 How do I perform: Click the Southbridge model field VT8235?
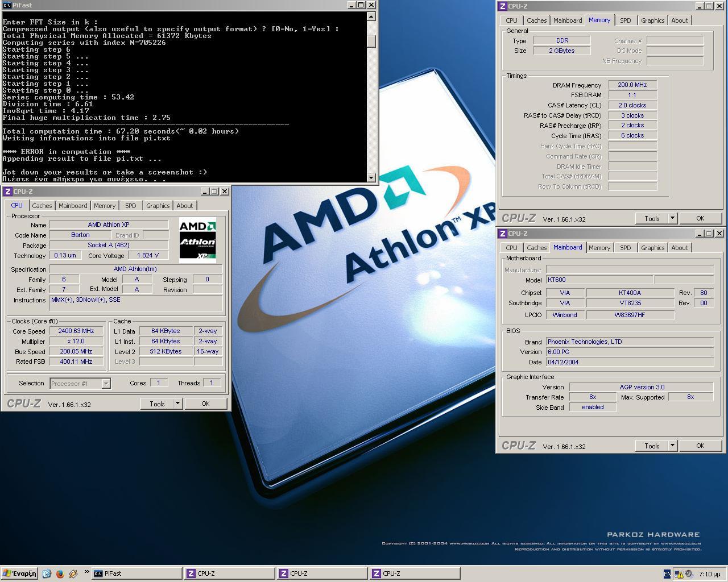pos(630,303)
